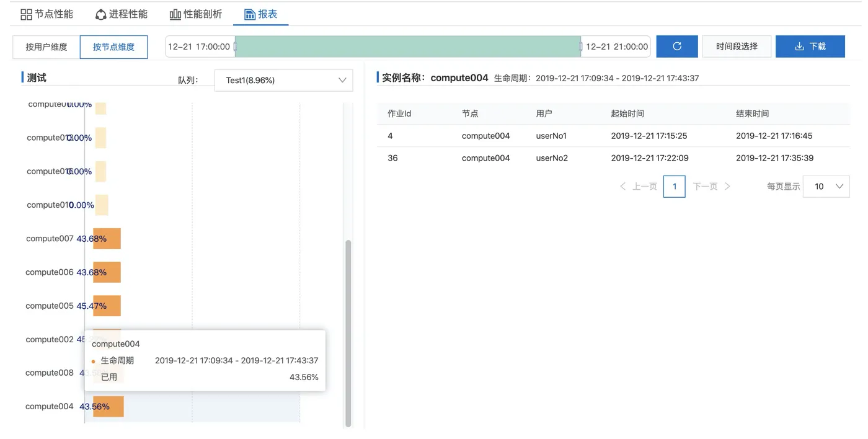Screen dimensions: 868x439
Task: Click the next-page arrow icon
Action: 727,186
